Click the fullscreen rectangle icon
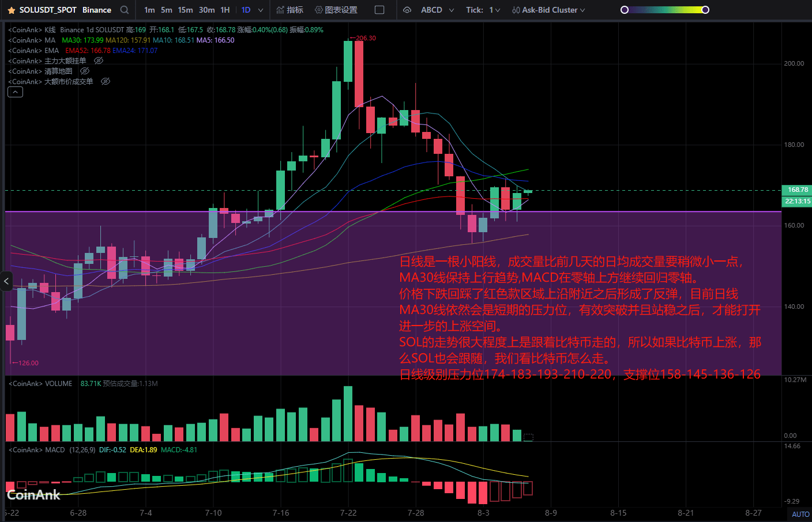The width and height of the screenshot is (812, 522). 379,10
